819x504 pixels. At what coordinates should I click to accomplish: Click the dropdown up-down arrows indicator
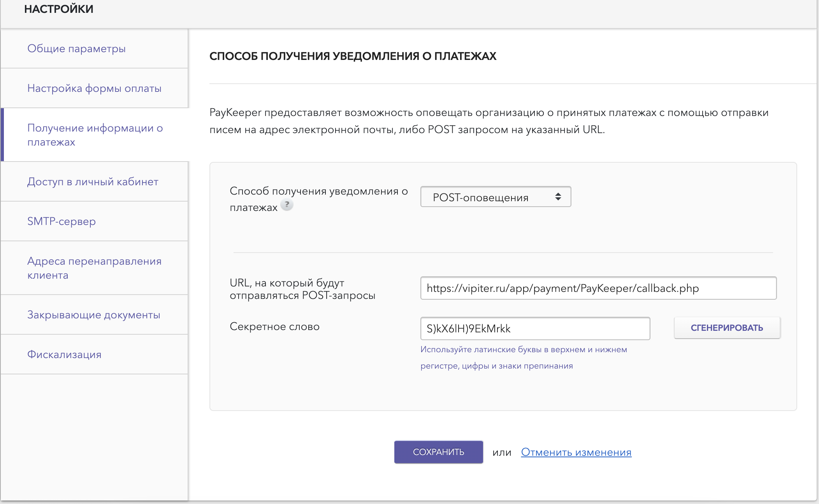tap(558, 197)
